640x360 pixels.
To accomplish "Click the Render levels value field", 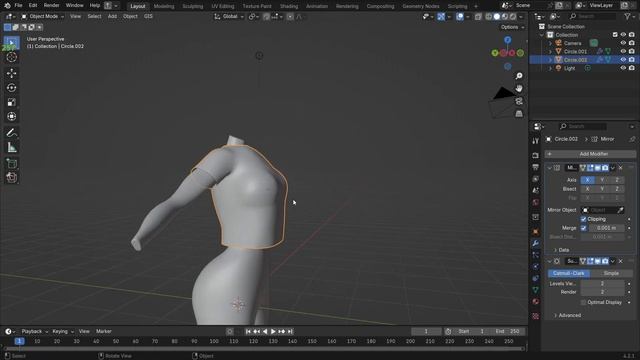I will pos(602,292).
